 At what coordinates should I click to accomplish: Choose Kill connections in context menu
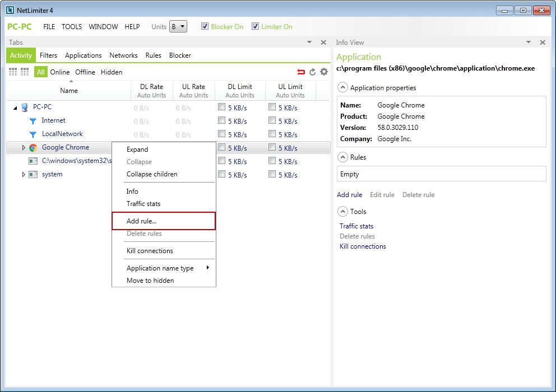(x=164, y=250)
